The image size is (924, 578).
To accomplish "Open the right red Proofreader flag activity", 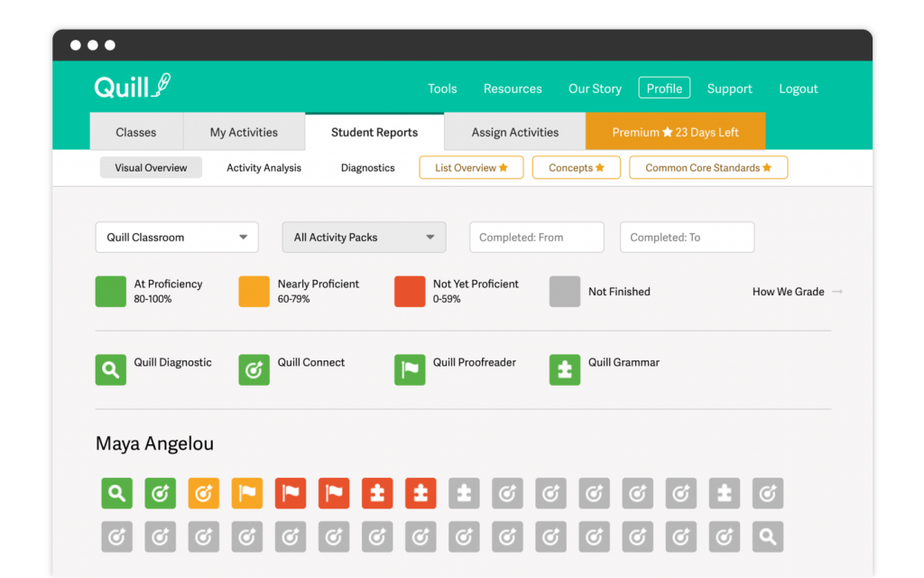I will point(334,493).
